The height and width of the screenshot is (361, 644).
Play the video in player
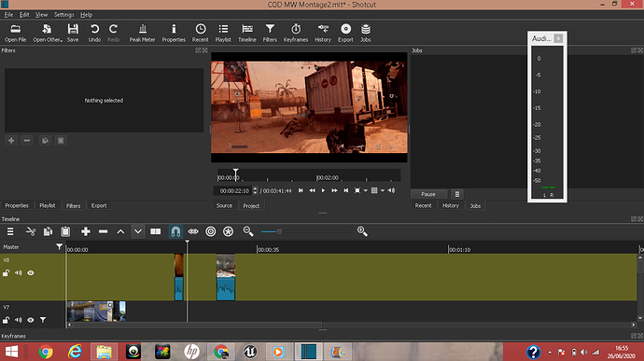(x=323, y=190)
